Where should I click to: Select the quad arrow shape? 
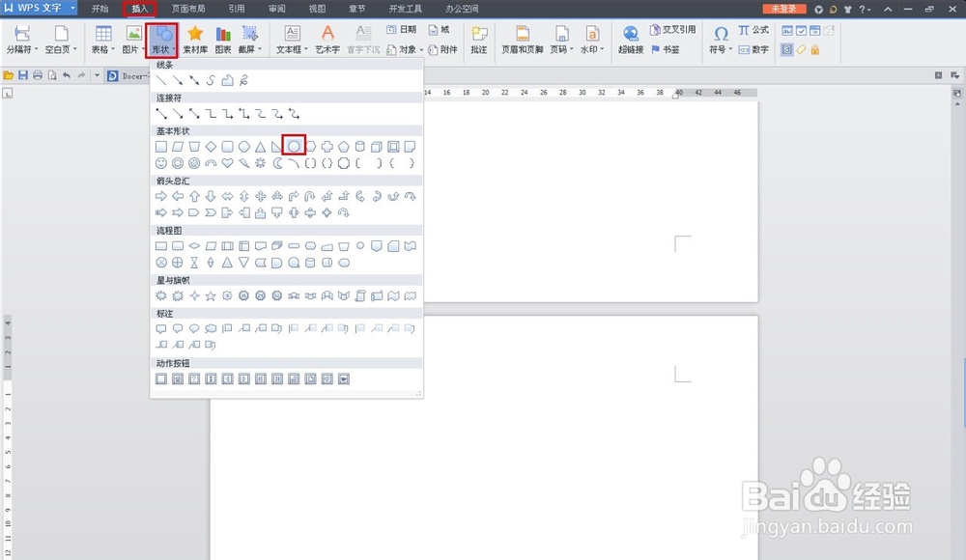coord(261,196)
